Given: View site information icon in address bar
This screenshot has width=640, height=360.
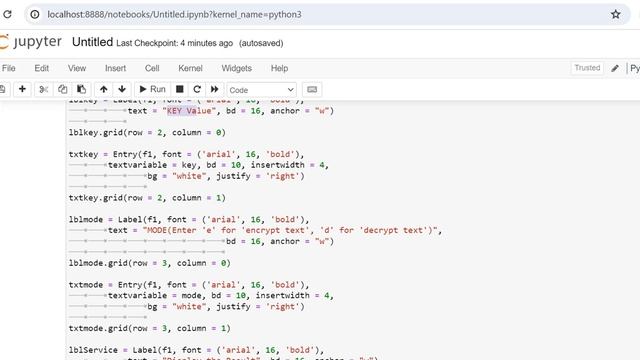Looking at the screenshot, I should (x=35, y=14).
